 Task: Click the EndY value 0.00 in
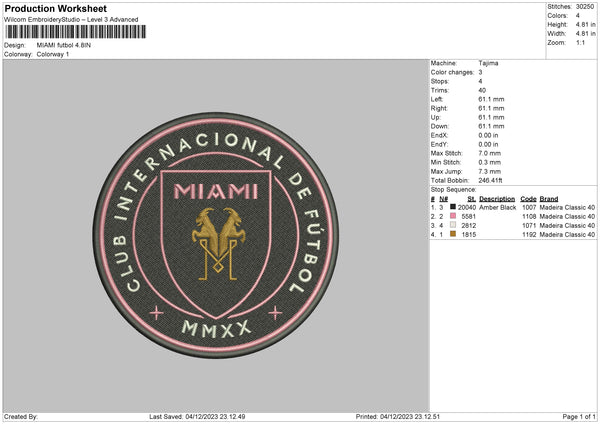(488, 144)
